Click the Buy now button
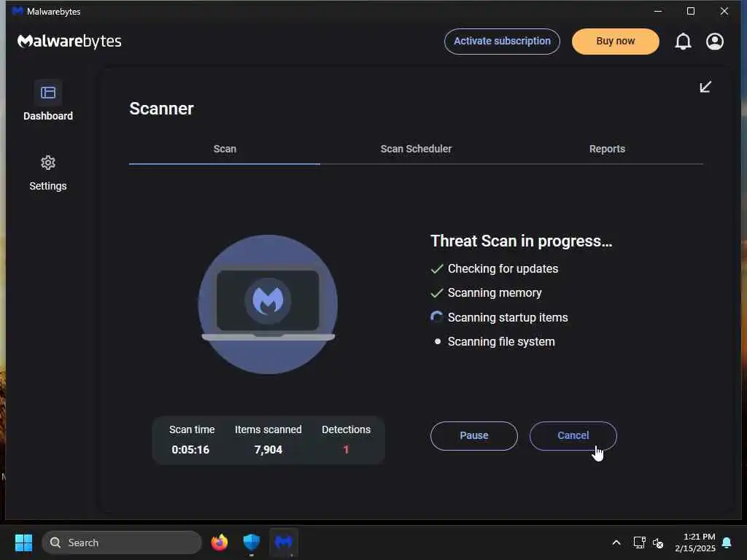The height and width of the screenshot is (560, 747). coord(616,42)
